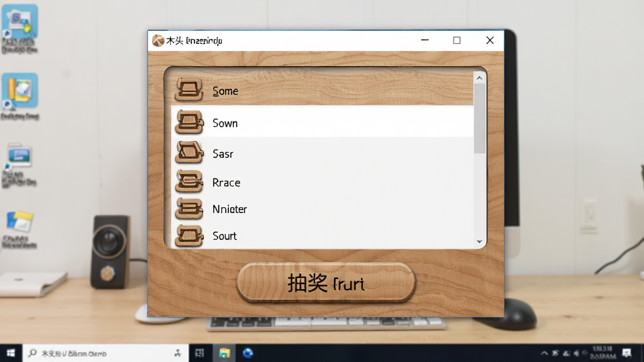Launch File Explorer from the taskbar
This screenshot has width=644, height=362.
coord(225,353)
